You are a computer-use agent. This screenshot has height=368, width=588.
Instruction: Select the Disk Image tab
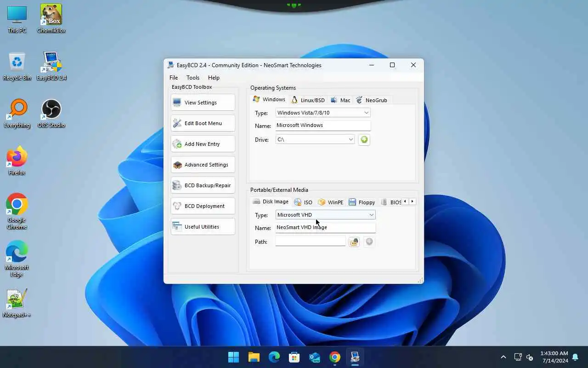(271, 201)
